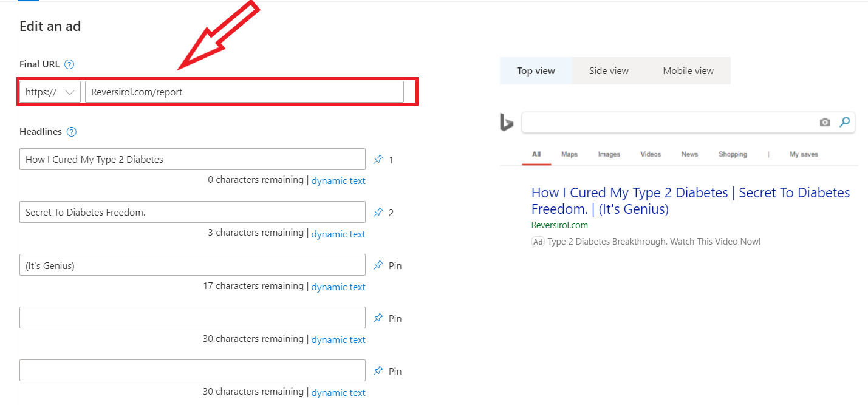Screen dimensions: 868x405
Task: Click the green Reversirol.com display URL
Action: pos(559,225)
